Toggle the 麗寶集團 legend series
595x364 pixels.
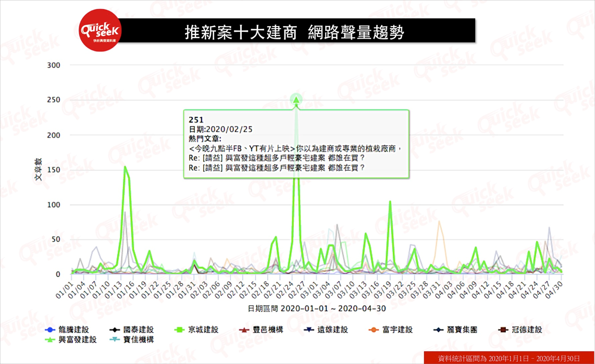coord(455,330)
